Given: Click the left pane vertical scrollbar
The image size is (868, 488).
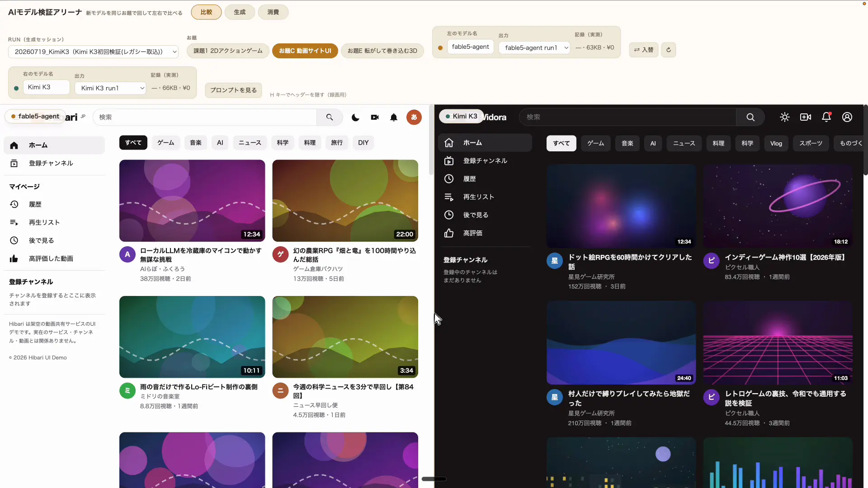Looking at the screenshot, I should (x=431, y=141).
